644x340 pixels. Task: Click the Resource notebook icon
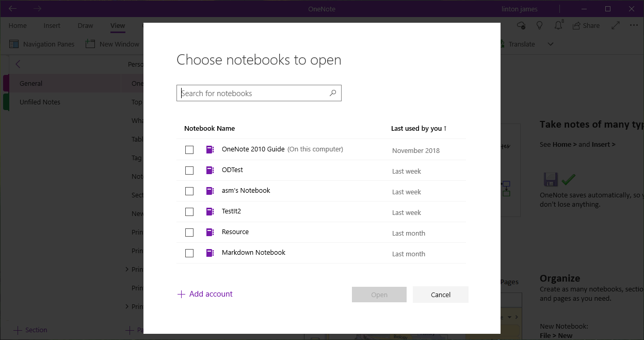[x=210, y=233]
